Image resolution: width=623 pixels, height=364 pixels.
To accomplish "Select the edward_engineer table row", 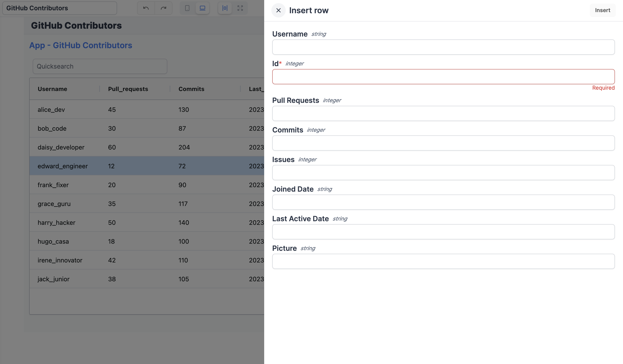I will coord(124,166).
